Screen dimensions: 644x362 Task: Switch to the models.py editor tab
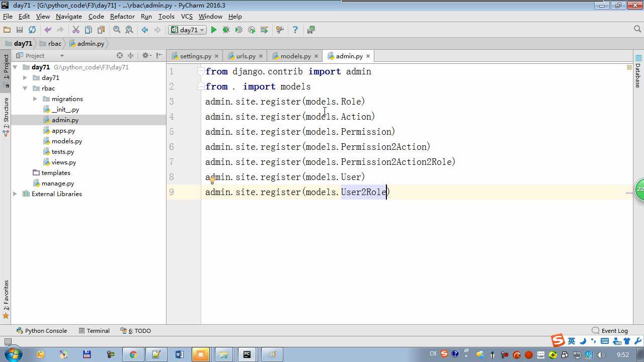click(295, 56)
